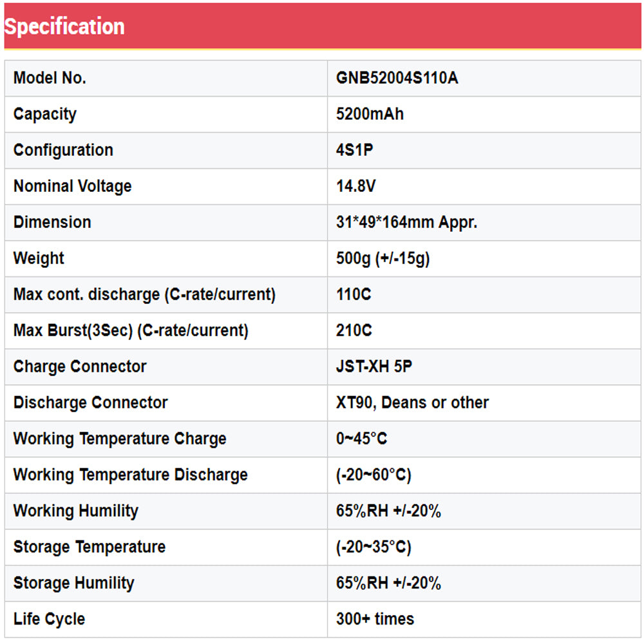Click the 300+ times life cycle value
The height and width of the screenshot is (644, 644).
coord(375,620)
